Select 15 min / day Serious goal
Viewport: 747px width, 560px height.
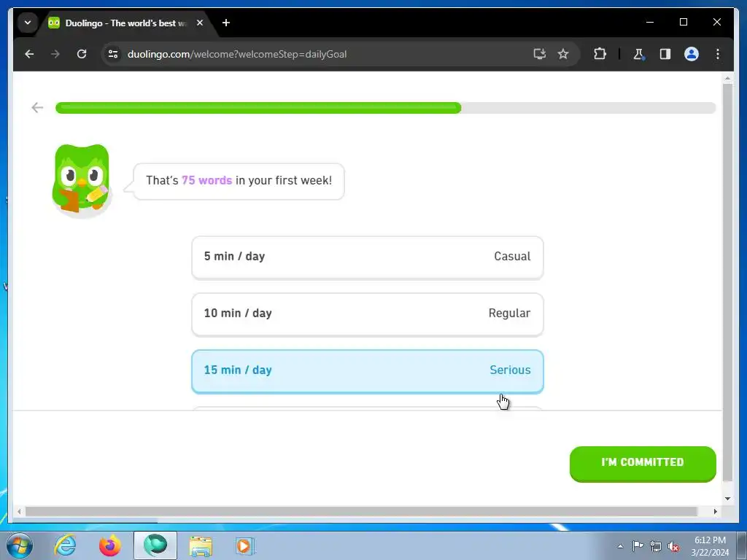coord(368,371)
